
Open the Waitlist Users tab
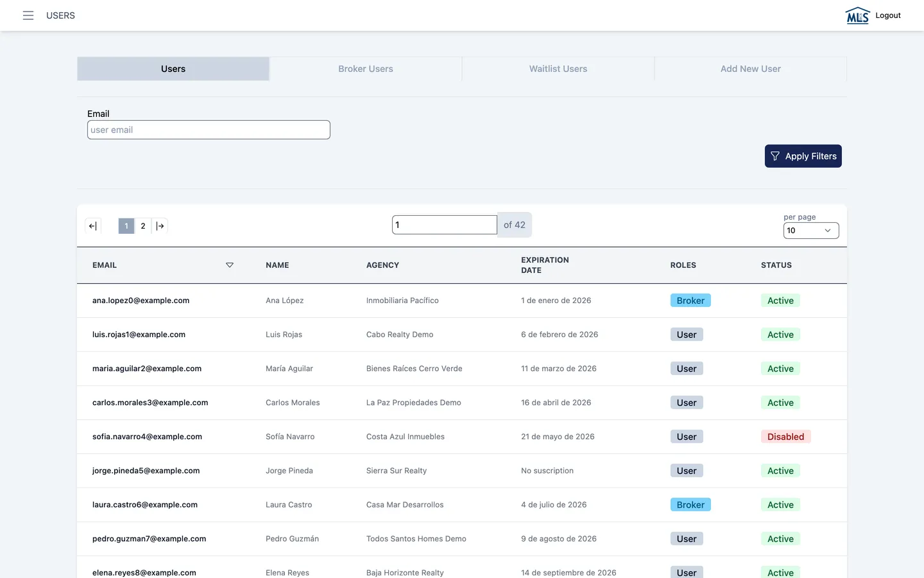click(558, 69)
